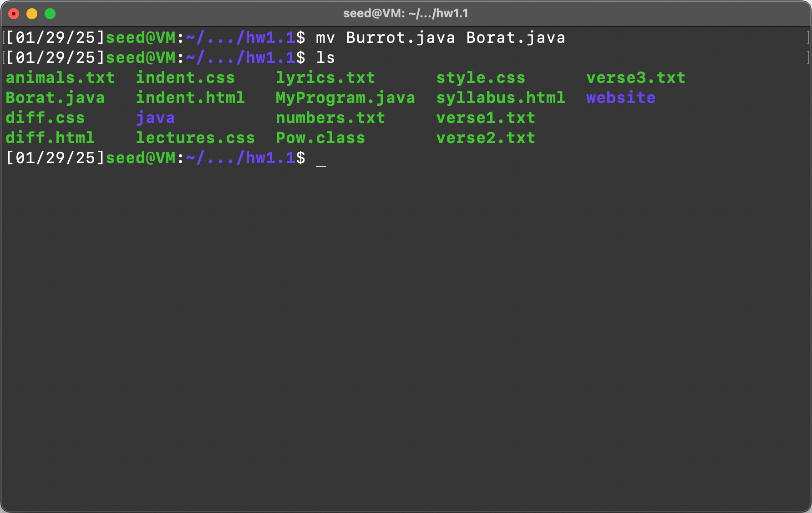Click the Burrot.java argument in mv command
The height and width of the screenshot is (513, 812).
point(401,38)
